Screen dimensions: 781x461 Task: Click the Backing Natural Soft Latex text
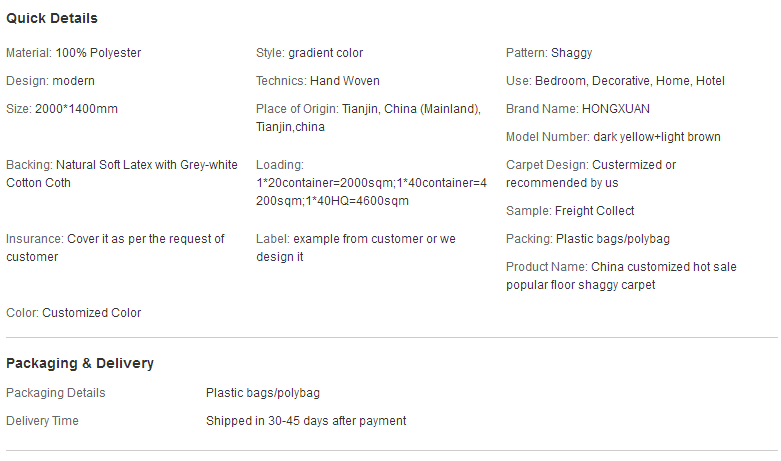tap(122, 174)
